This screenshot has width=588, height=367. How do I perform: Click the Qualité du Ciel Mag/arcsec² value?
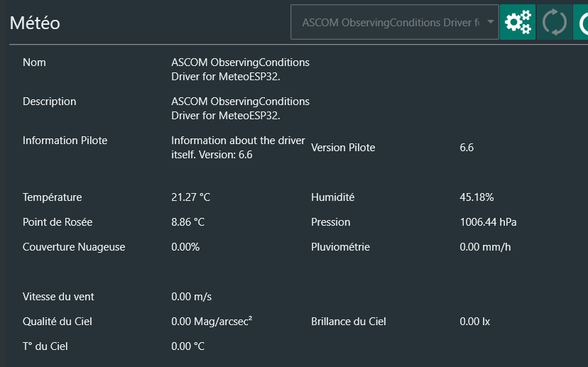[x=212, y=322]
